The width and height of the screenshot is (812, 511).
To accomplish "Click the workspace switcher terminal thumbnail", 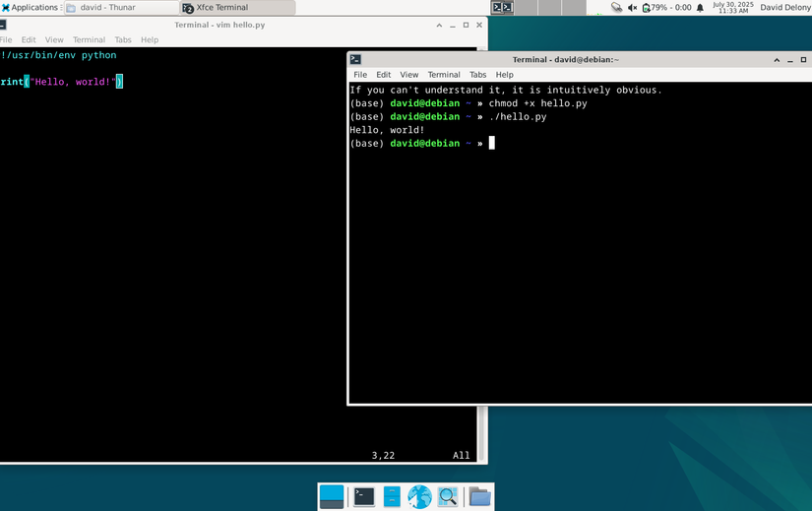I will coord(503,7).
